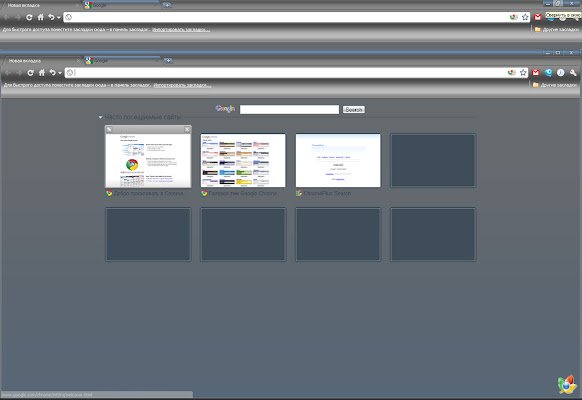Viewport: 582px width, 400px height.
Task: Reload the page in the back browser window
Action: click(x=29, y=17)
